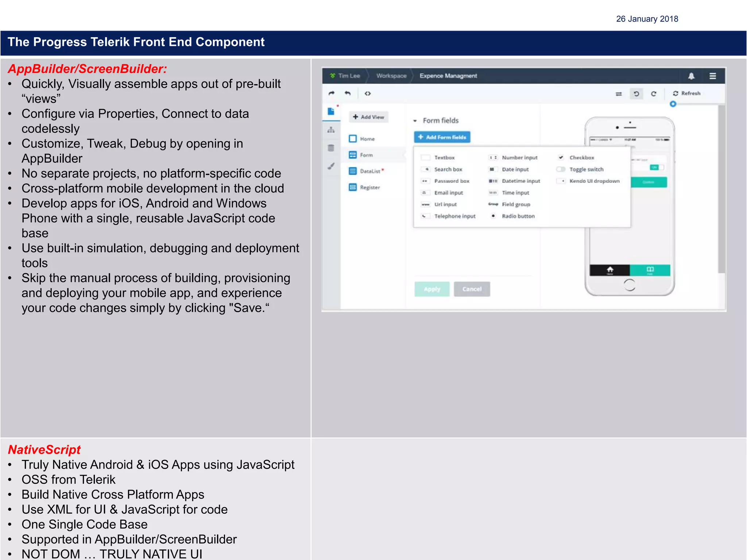Choose Field group option
This screenshot has height=560, width=747.
coord(509,205)
